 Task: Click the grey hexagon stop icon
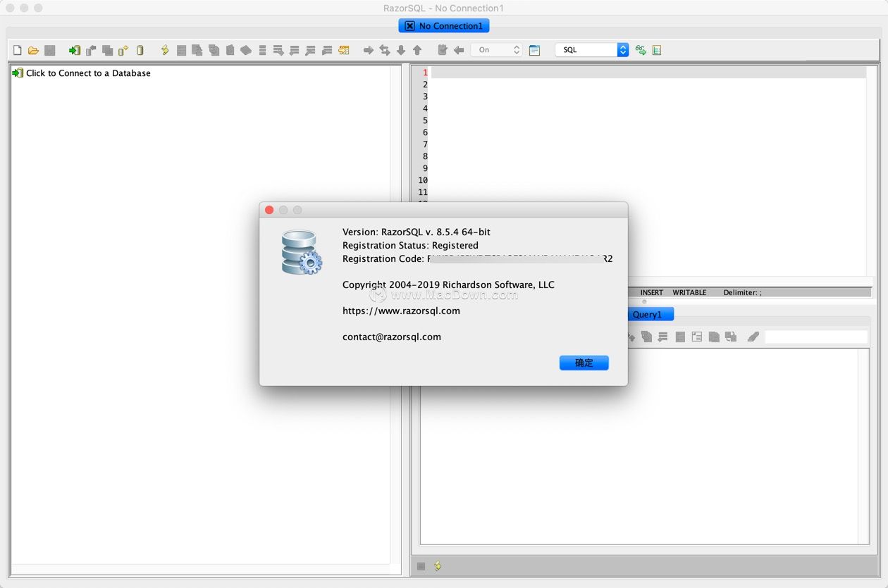coord(246,50)
